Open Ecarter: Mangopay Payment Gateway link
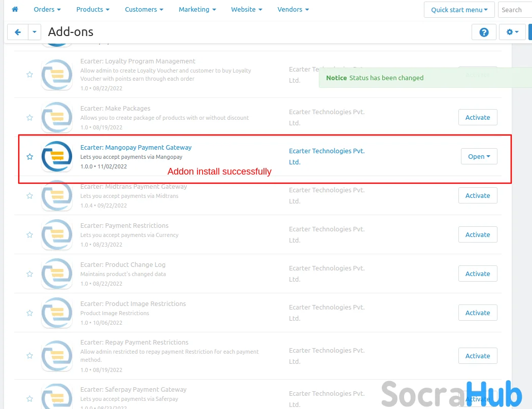 (136, 148)
